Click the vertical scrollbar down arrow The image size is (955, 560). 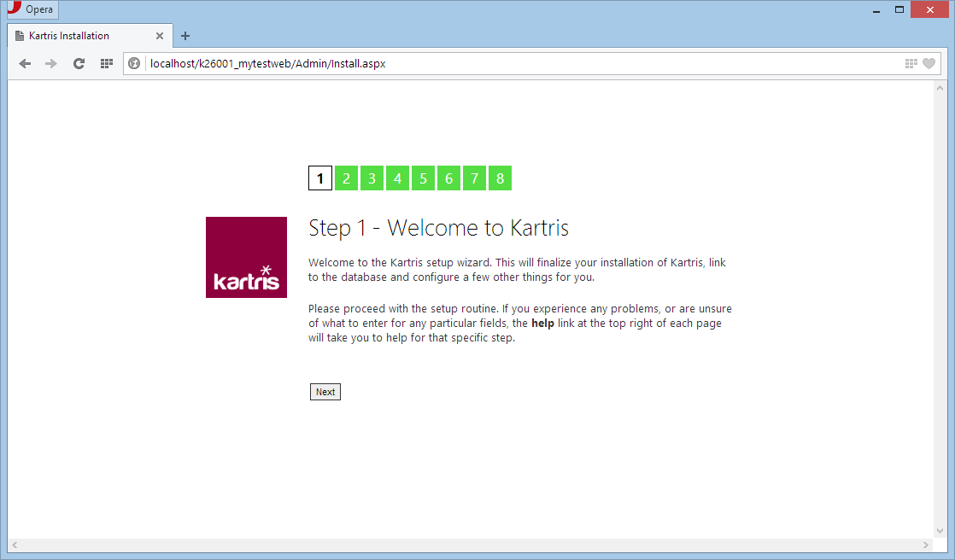940,531
